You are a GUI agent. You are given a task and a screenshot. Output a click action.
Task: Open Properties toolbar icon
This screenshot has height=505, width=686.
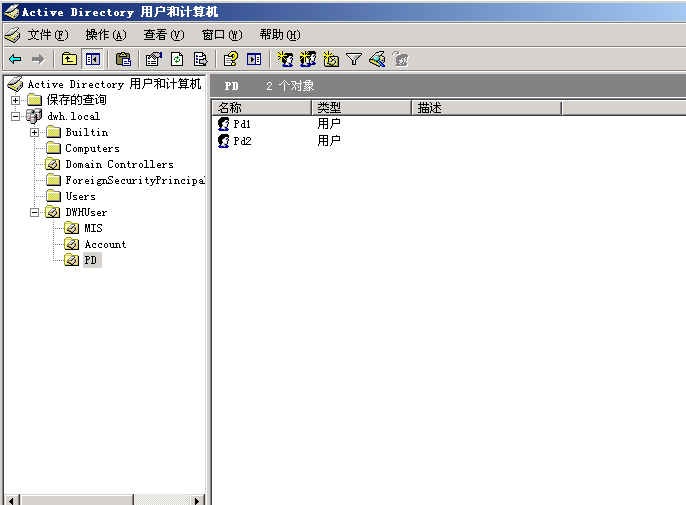pyautogui.click(x=154, y=59)
